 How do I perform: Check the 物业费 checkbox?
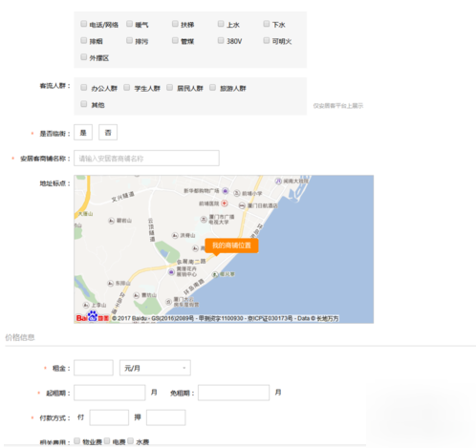click(77, 441)
